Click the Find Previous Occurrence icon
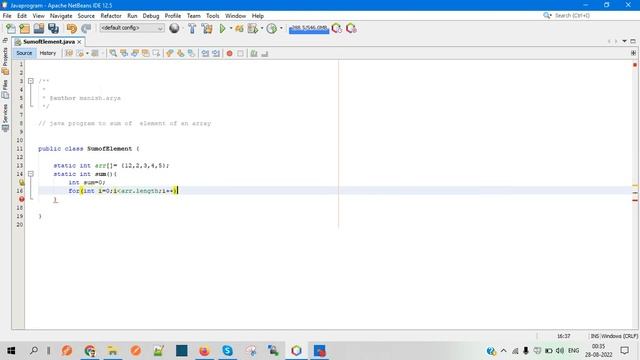640x360 pixels. coord(124,53)
